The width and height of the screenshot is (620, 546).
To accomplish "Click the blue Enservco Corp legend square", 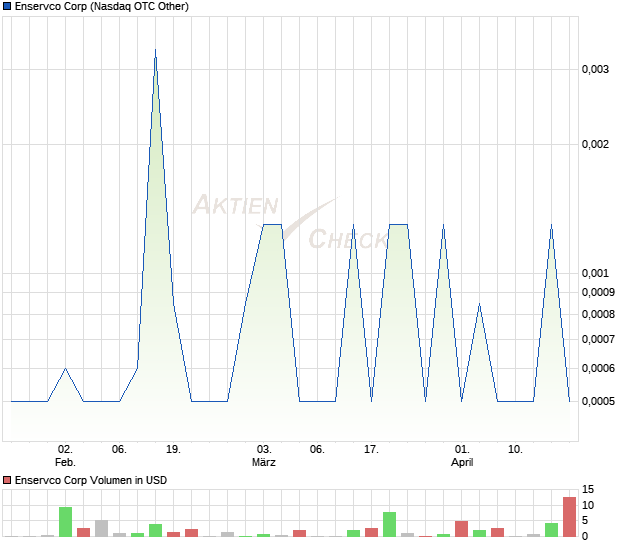I will click(7, 6).
